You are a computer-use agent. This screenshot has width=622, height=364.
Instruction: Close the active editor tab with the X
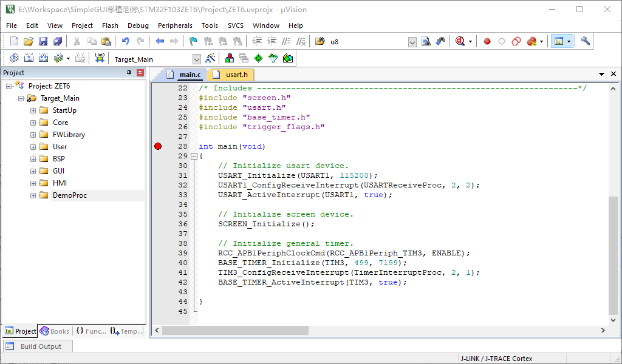(x=613, y=74)
